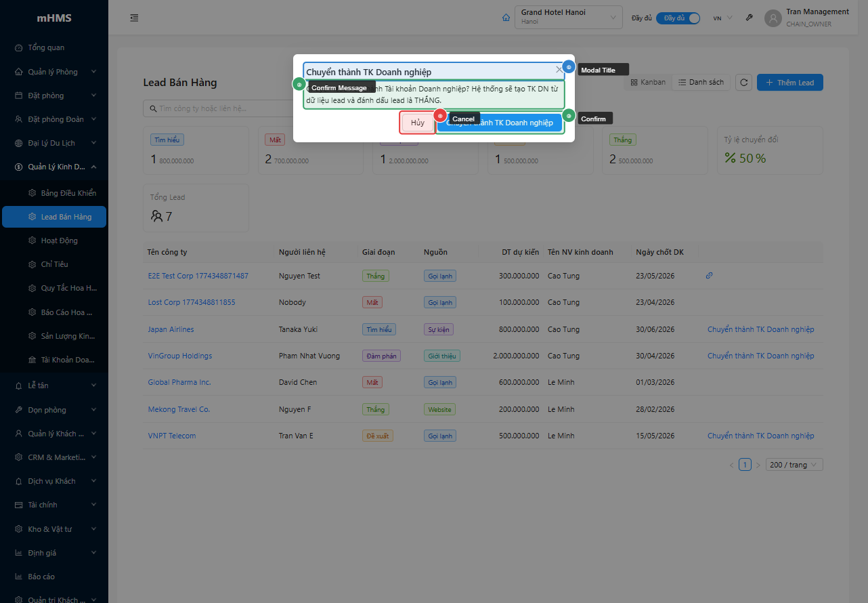
Task: Open the VN language dropdown
Action: click(x=722, y=18)
